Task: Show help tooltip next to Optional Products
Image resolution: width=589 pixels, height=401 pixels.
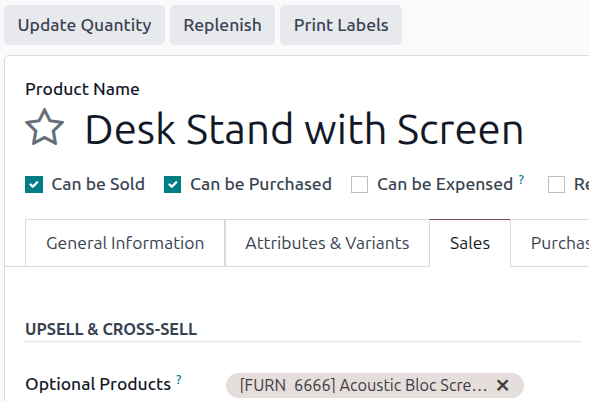Action: coord(179,379)
